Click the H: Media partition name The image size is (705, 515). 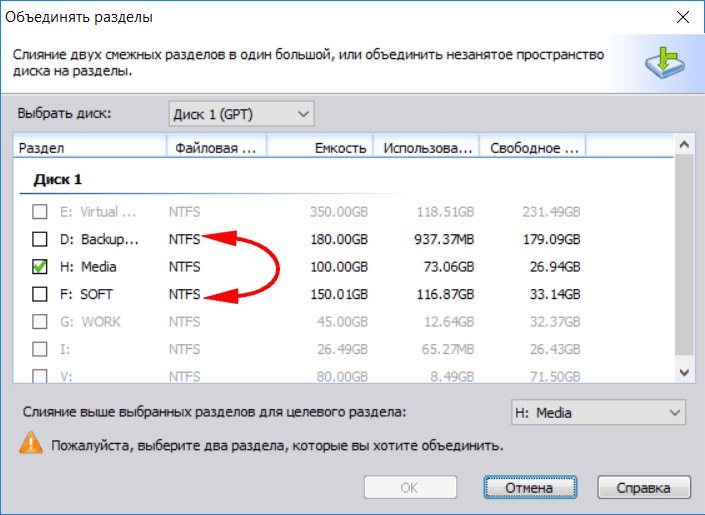point(88,267)
